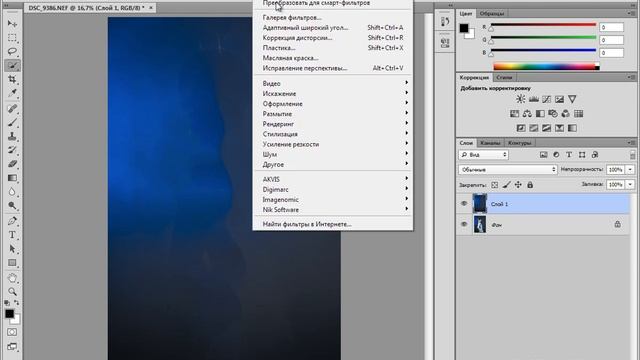This screenshot has height=360, width=640.
Task: Select the Move tool
Action: point(12,24)
